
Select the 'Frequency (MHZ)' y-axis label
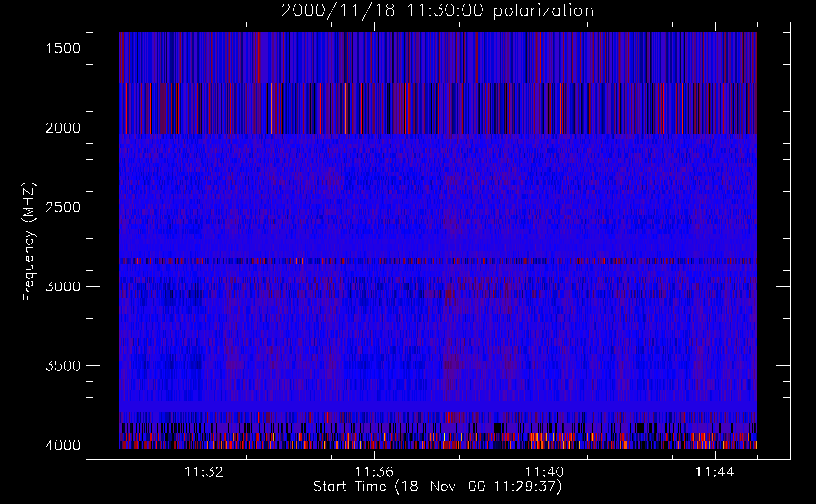click(x=29, y=242)
